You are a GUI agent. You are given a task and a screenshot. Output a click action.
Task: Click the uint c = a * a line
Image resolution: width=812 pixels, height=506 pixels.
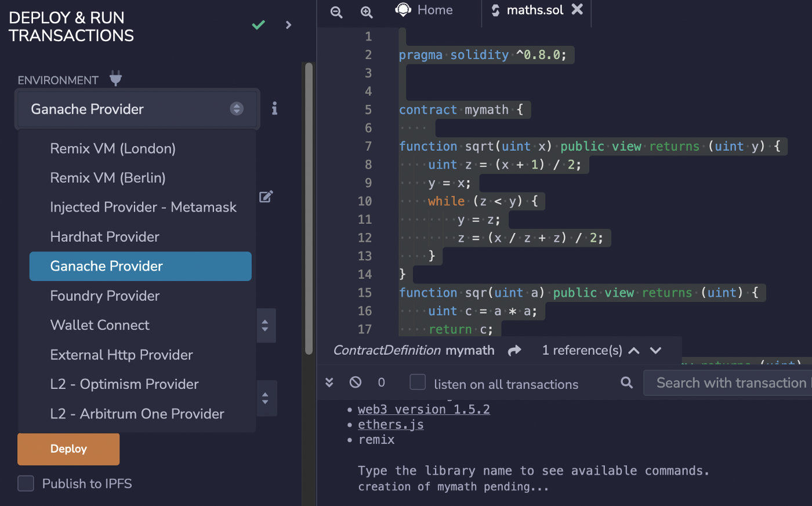pyautogui.click(x=483, y=311)
